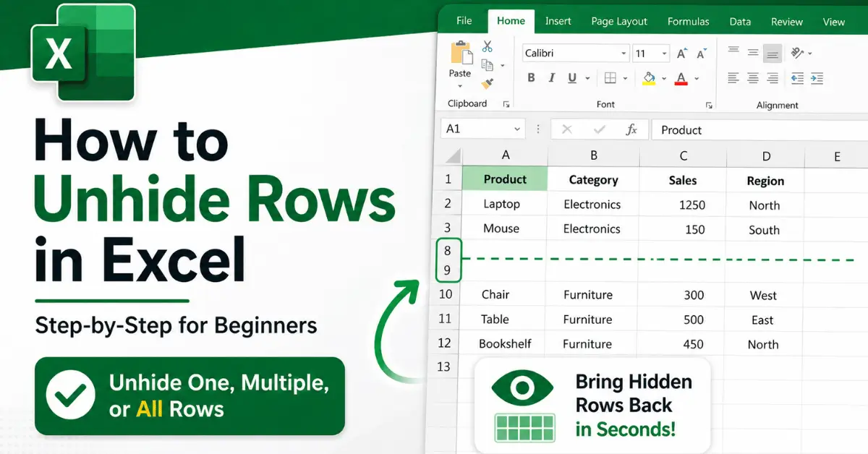Copy selection using the Copy icon
This screenshot has height=454, width=868.
click(x=488, y=65)
